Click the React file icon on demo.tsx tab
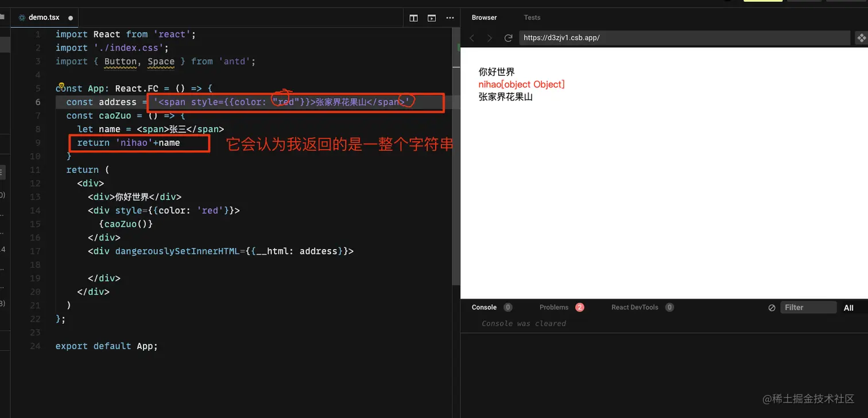 coord(22,18)
